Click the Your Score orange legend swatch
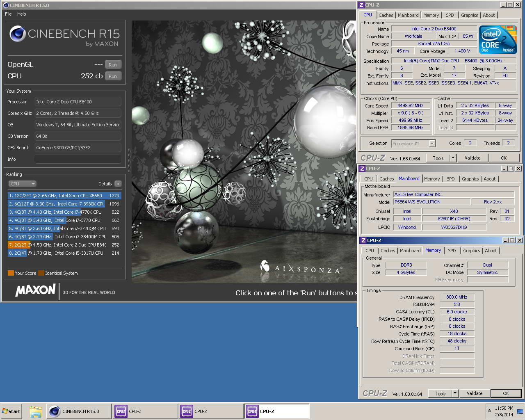Image resolution: width=525 pixels, height=420 pixels. click(11, 273)
